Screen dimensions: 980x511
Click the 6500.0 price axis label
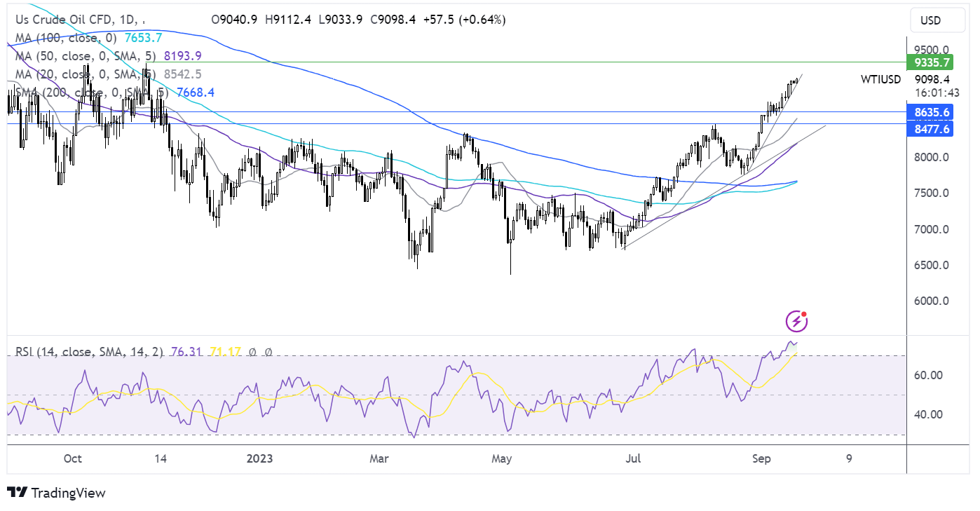point(932,265)
